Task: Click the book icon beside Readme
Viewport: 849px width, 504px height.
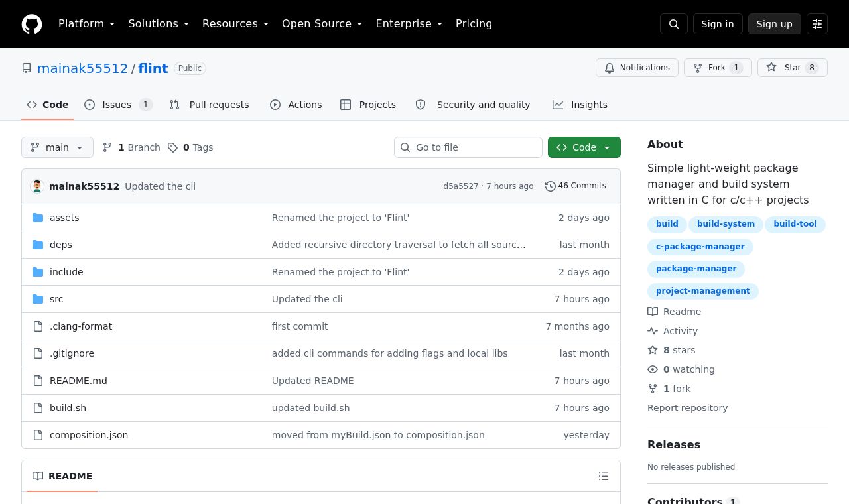Action: (653, 312)
